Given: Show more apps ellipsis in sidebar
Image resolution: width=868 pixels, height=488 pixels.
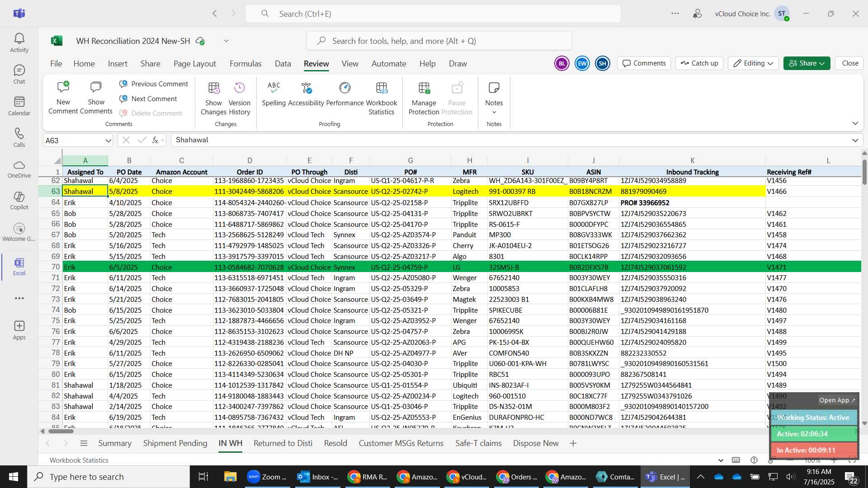Looking at the screenshot, I should [19, 298].
